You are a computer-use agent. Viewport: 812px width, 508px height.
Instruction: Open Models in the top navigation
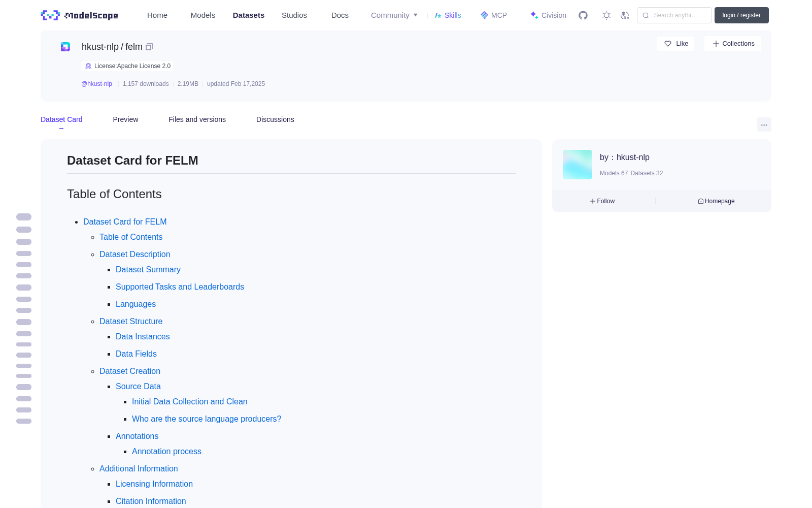[203, 15]
